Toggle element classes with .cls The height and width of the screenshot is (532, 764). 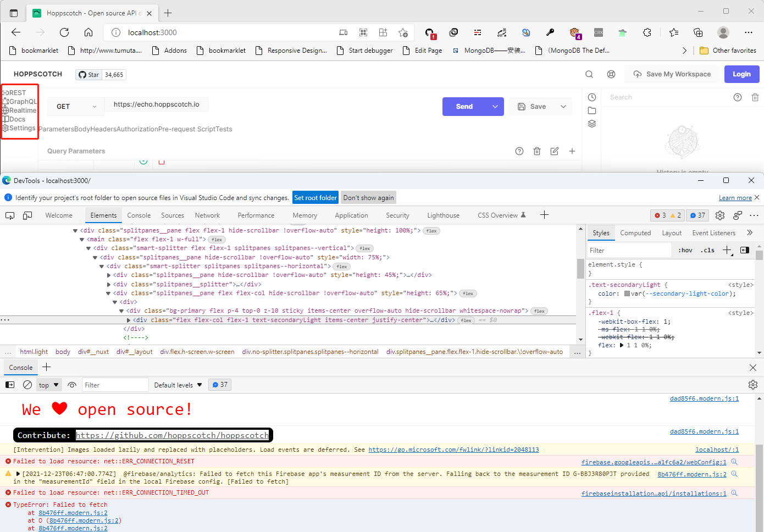point(707,250)
